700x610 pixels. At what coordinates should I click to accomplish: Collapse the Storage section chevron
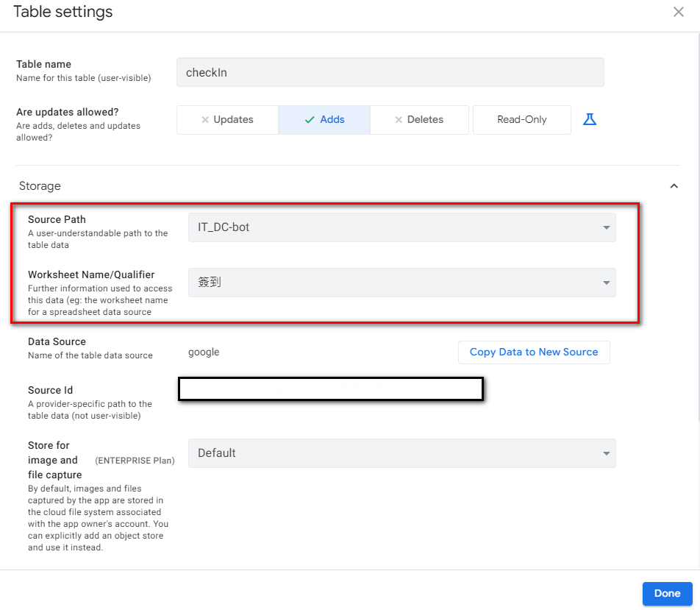coord(674,186)
